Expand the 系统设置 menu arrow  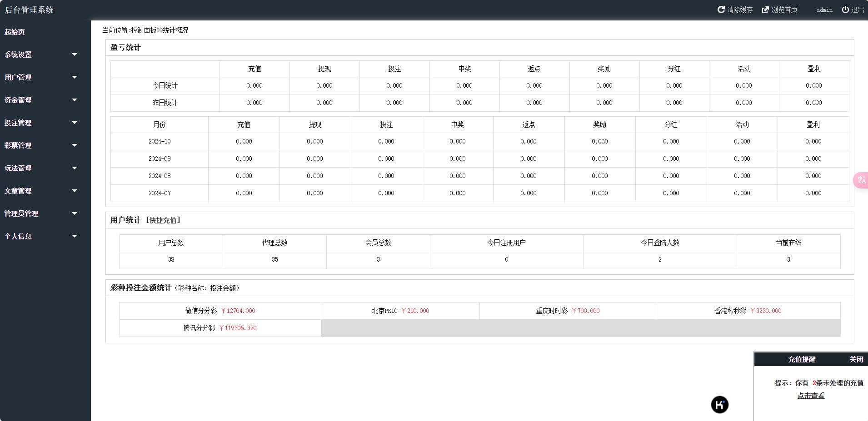click(x=75, y=54)
